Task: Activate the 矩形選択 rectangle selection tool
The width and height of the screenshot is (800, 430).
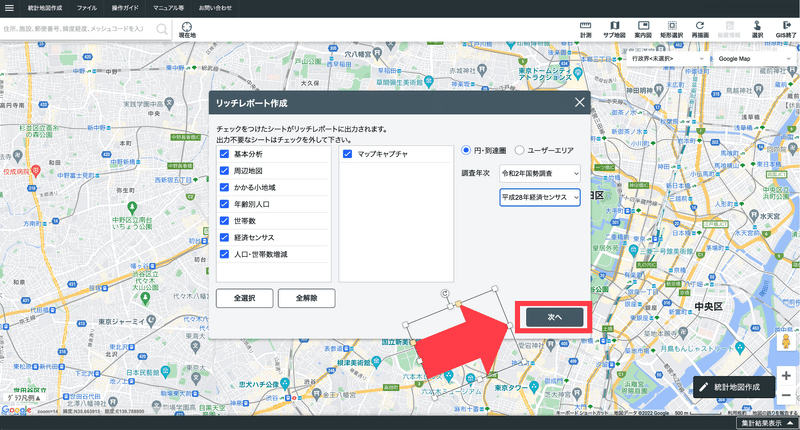Action: pyautogui.click(x=671, y=30)
